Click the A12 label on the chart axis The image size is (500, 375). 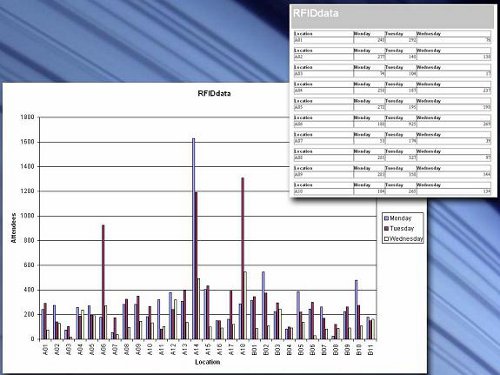[x=173, y=350]
